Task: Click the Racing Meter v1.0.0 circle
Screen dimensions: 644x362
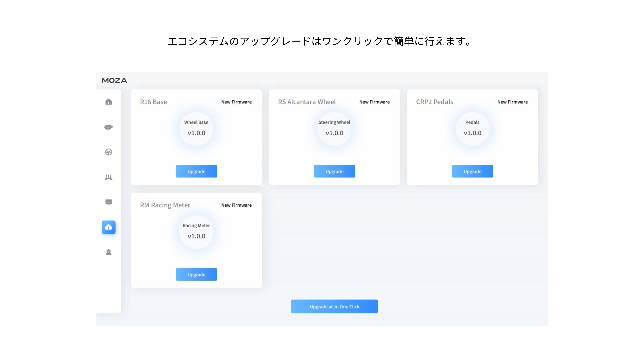Action: (196, 232)
